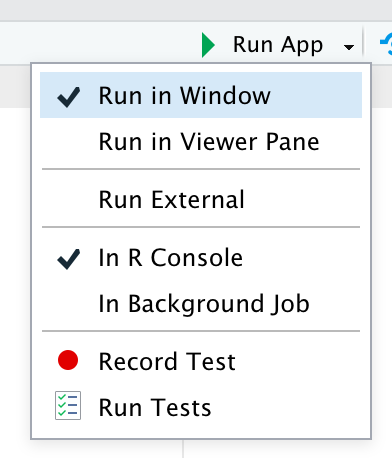Click the Run App button label

(278, 45)
